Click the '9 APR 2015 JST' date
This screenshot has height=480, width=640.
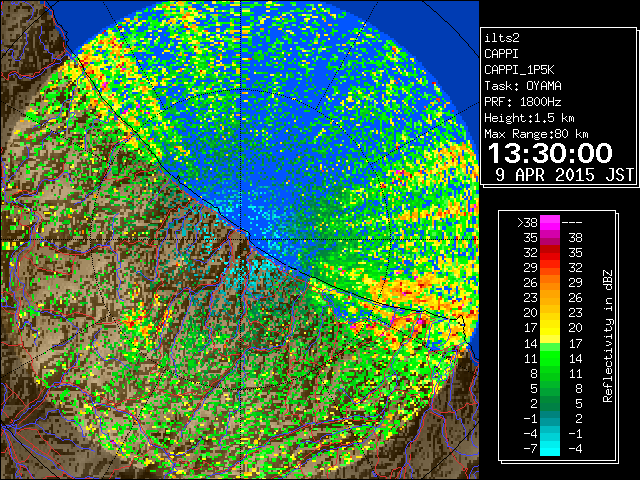pos(564,175)
